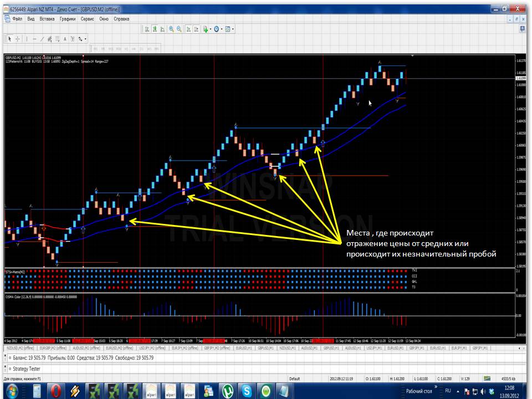Toggle chart shift from right border

196,29
